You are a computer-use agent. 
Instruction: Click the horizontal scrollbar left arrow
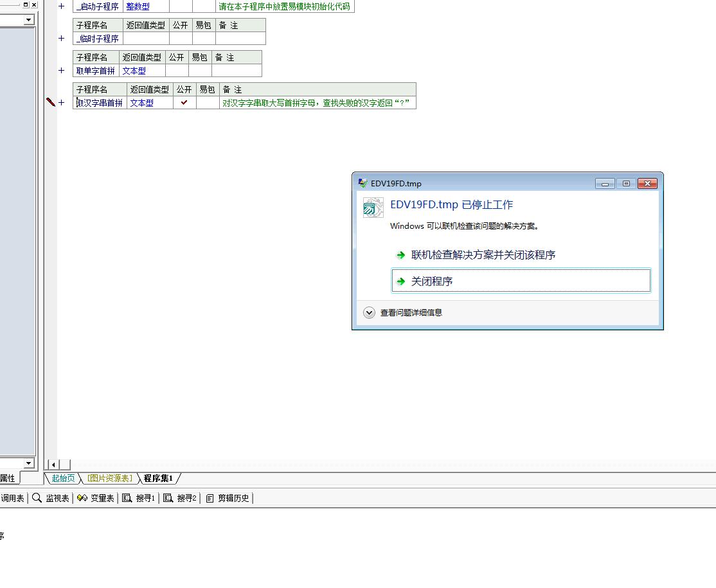(53, 465)
